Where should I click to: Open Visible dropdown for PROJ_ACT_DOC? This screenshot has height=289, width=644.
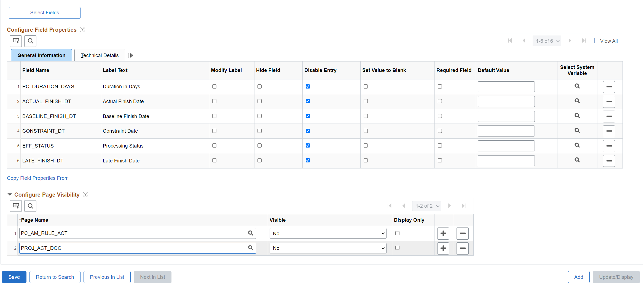tap(328, 248)
